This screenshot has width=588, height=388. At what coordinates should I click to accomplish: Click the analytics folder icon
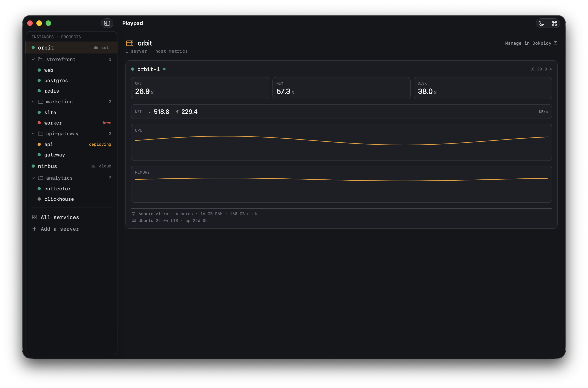coord(41,178)
